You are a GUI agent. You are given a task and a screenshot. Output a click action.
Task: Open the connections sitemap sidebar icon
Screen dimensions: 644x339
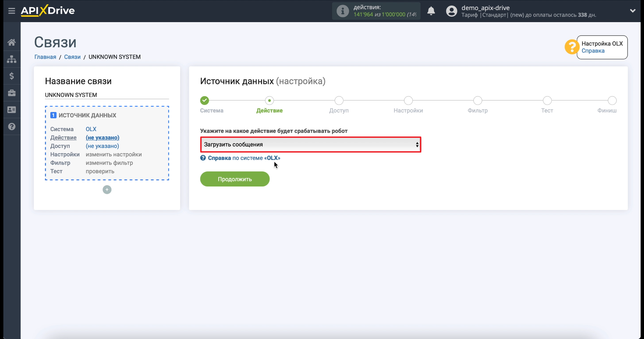(12, 59)
